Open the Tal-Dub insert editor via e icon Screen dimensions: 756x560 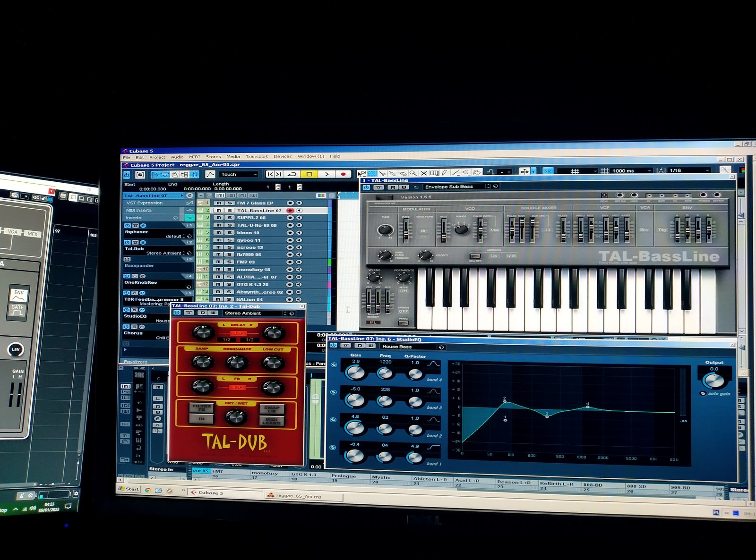(x=143, y=242)
